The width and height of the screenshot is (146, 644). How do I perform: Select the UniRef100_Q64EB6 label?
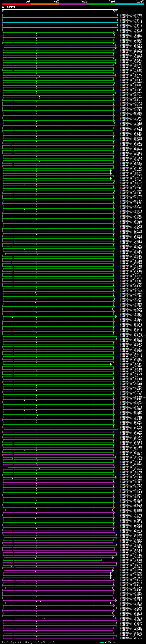pos(131,598)
